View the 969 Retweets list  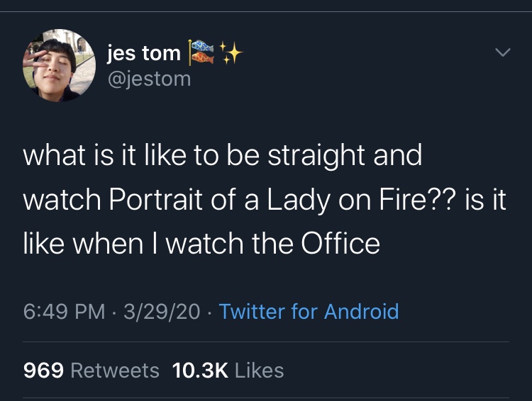pyautogui.click(x=92, y=370)
